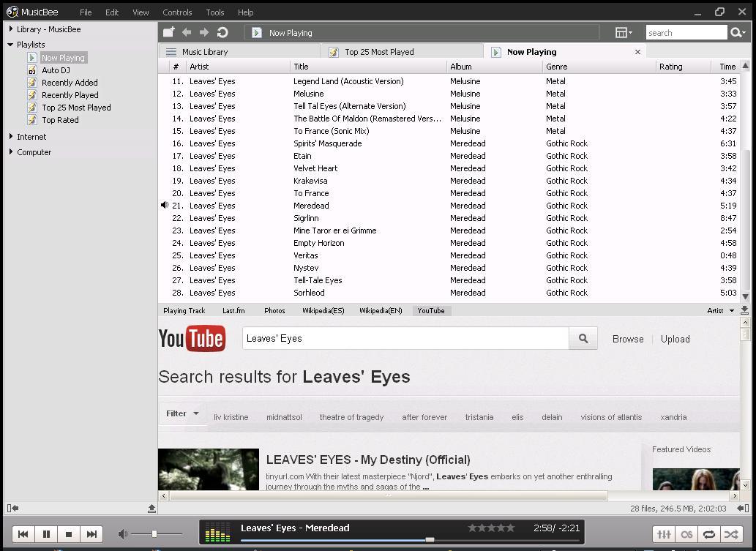Refresh the current view

coord(222,32)
